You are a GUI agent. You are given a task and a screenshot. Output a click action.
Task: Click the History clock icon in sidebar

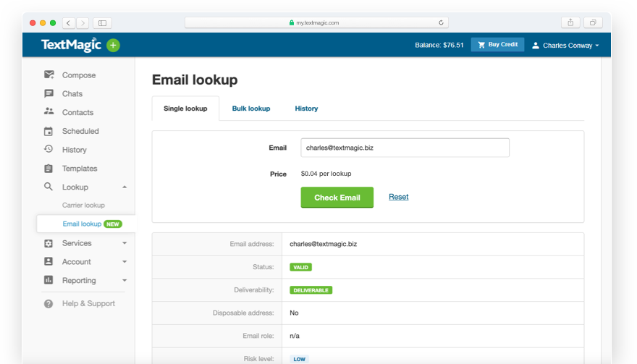(48, 149)
